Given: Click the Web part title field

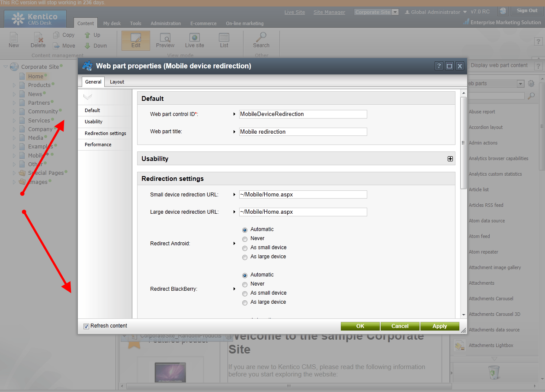Looking at the screenshot, I should tap(303, 132).
